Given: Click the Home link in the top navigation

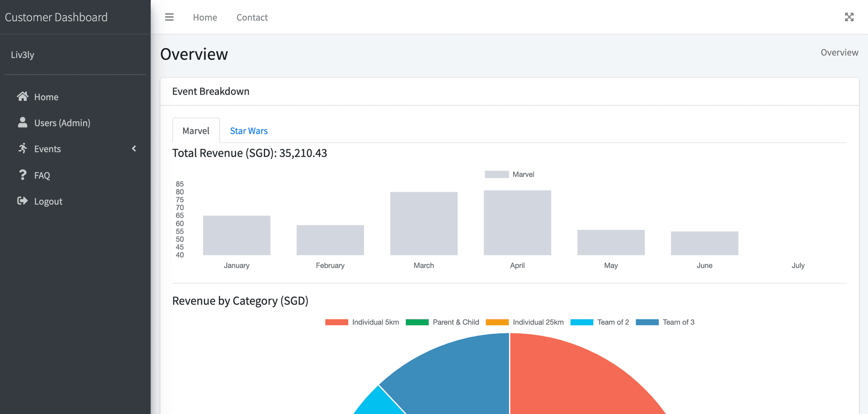Looking at the screenshot, I should [x=205, y=17].
